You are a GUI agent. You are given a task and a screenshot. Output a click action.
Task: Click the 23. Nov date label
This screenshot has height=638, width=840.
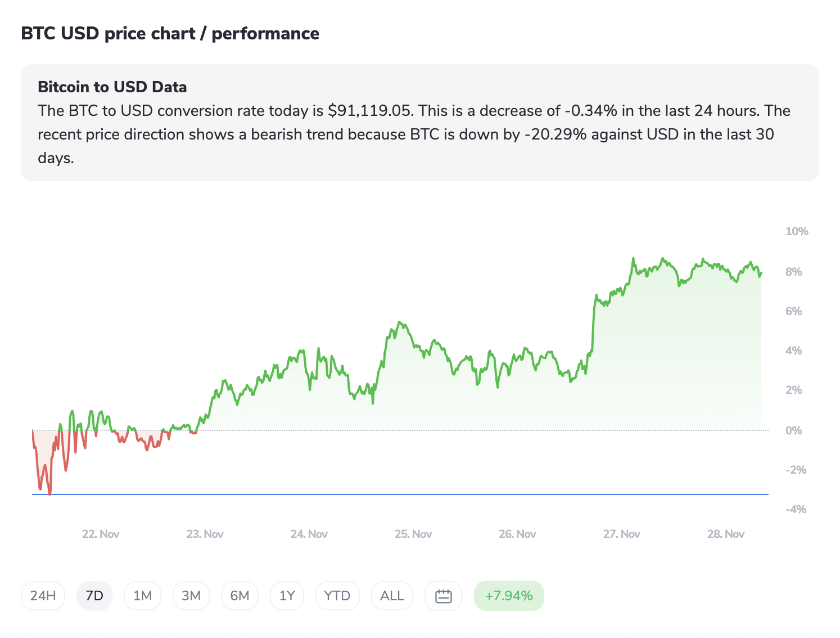pyautogui.click(x=205, y=534)
